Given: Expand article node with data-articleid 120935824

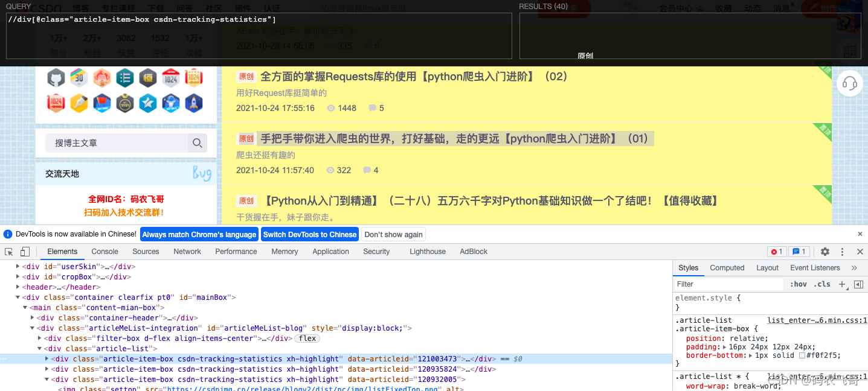Looking at the screenshot, I should [x=47, y=369].
